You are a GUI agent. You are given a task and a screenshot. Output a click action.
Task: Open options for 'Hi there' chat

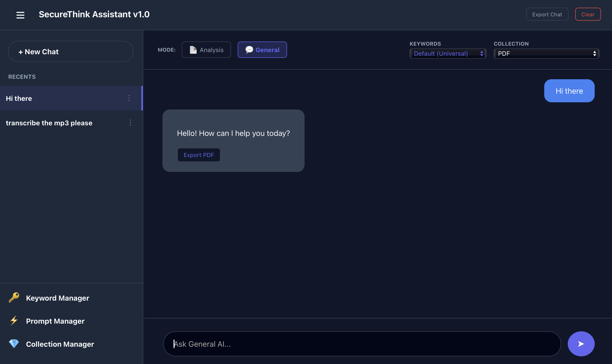point(129,98)
